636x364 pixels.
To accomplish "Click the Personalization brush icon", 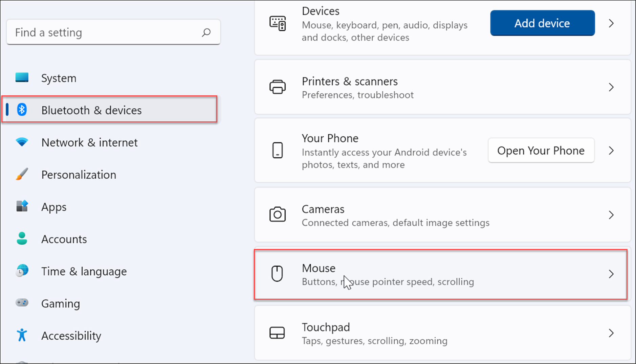I will pyautogui.click(x=22, y=175).
